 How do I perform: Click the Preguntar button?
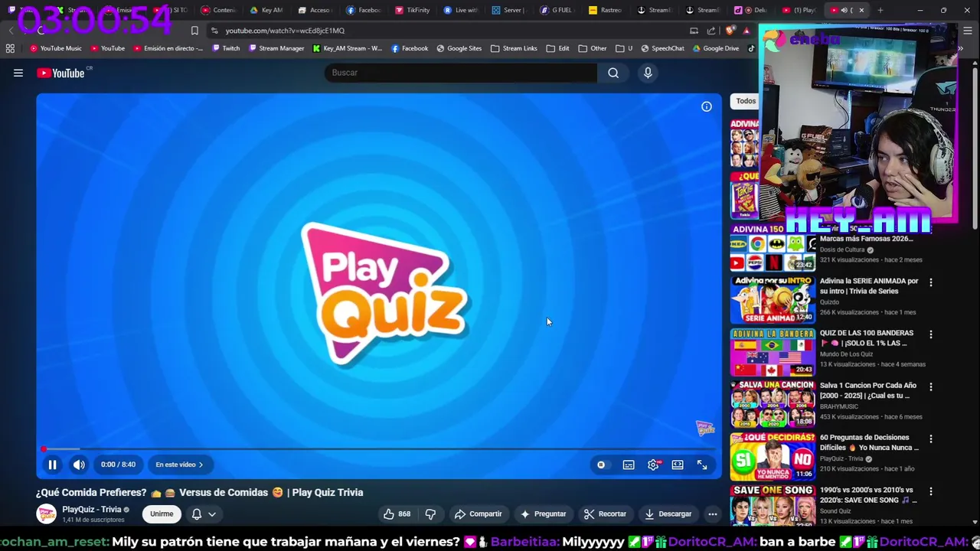pyautogui.click(x=543, y=514)
